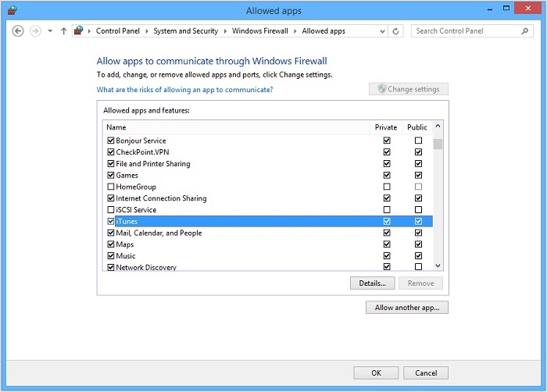Go to System and Security breadcrumb
This screenshot has width=547, height=392.
(x=186, y=31)
